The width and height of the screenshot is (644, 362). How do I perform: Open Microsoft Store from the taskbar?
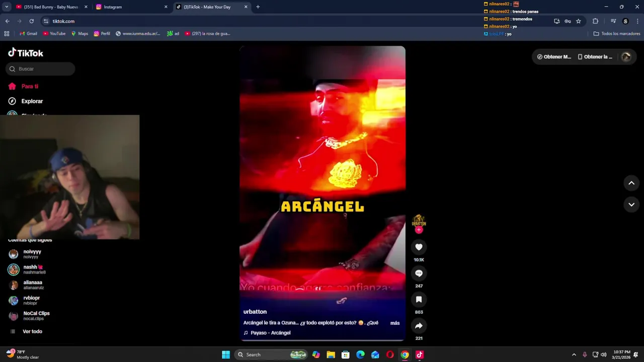pos(345,354)
